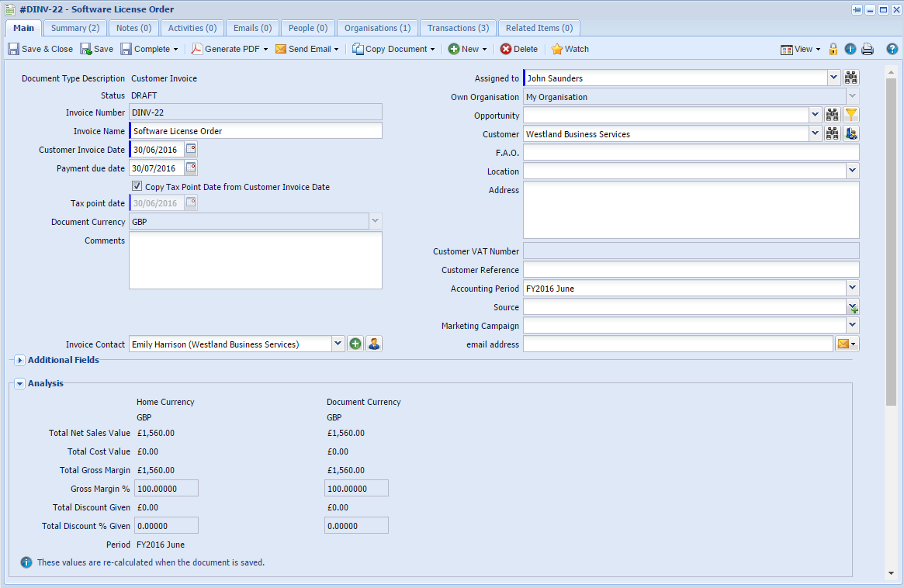Viewport: 904px width, 588px height.
Task: Expand the Opportunity dropdown list
Action: click(x=815, y=116)
